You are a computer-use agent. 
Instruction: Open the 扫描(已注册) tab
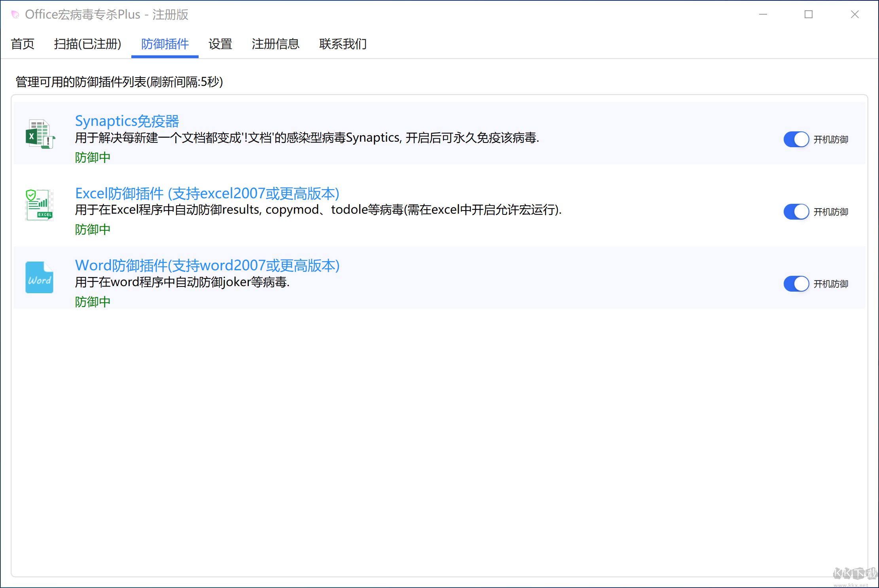(88, 44)
